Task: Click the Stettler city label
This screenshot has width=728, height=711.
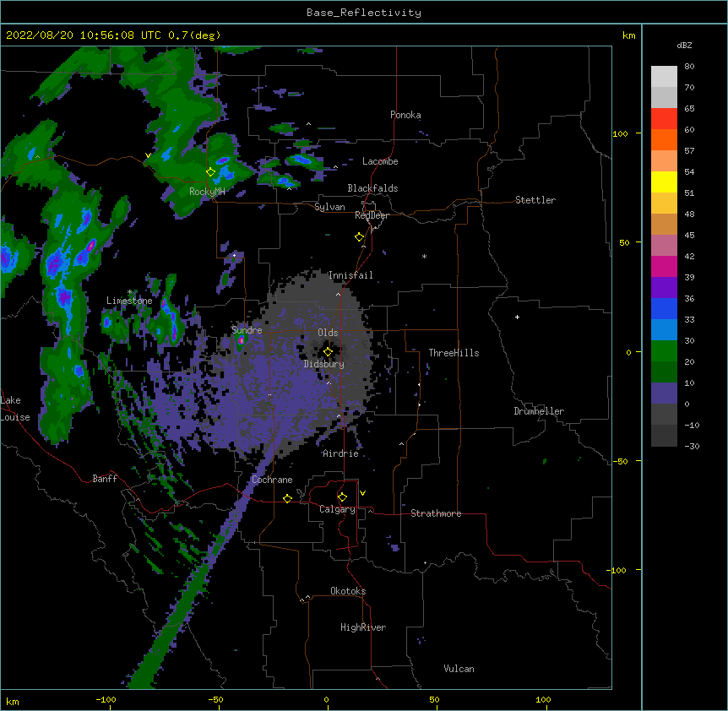Action: (x=535, y=200)
